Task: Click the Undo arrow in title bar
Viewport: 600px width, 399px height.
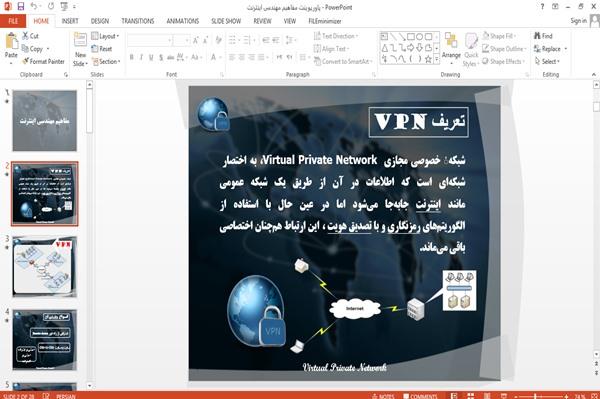Action: [34, 7]
